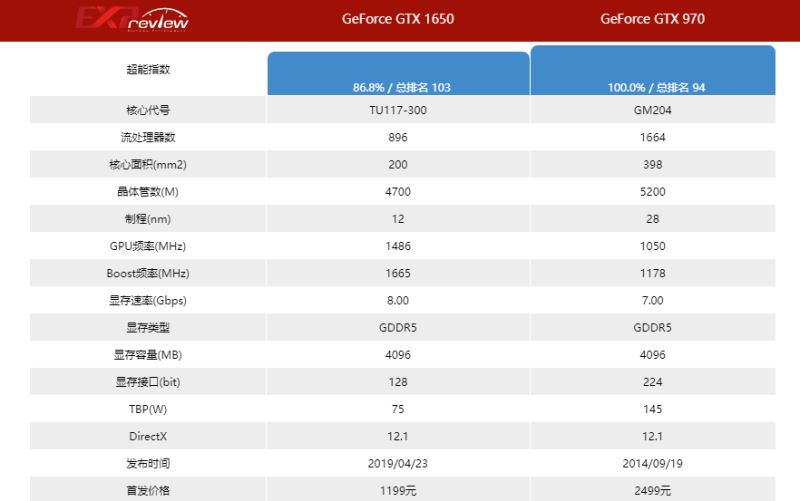Select the 7.00 memory speed value
The width and height of the screenshot is (800, 501).
[x=653, y=300]
